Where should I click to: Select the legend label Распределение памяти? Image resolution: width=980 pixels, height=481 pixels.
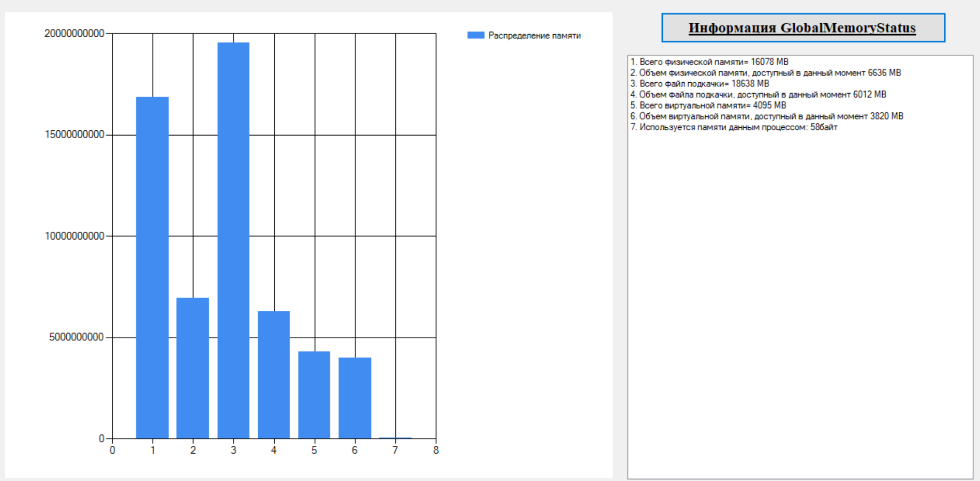(x=534, y=36)
